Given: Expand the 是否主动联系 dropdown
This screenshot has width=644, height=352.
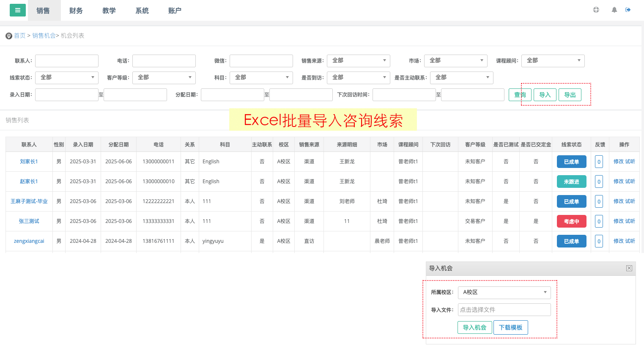Looking at the screenshot, I should [x=462, y=78].
